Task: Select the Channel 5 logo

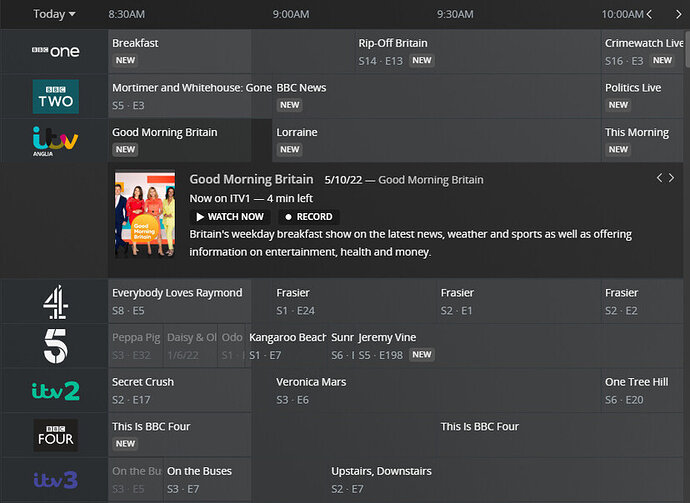Action: [x=55, y=346]
